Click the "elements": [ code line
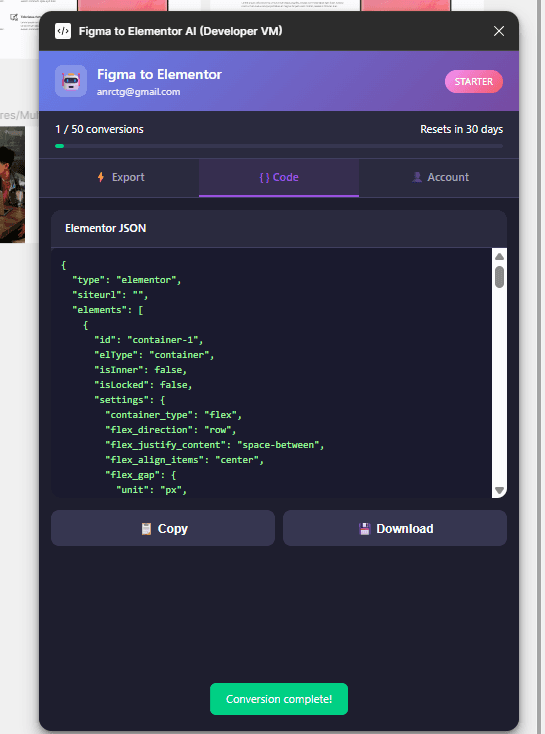The image size is (545, 734). [x=108, y=310]
